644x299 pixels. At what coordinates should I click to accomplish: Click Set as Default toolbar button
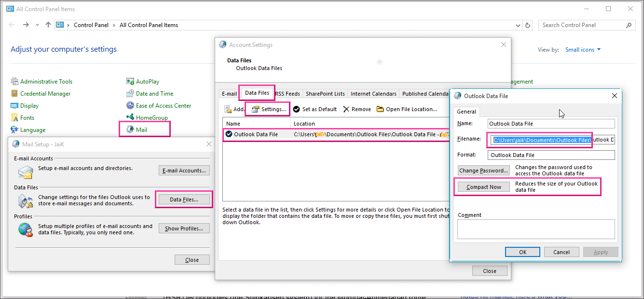pos(315,109)
